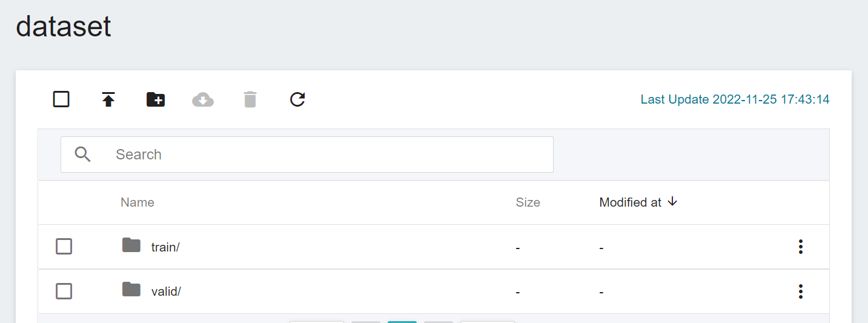The width and height of the screenshot is (868, 323).
Task: Toggle the Modified at sort arrow
Action: [x=672, y=202]
